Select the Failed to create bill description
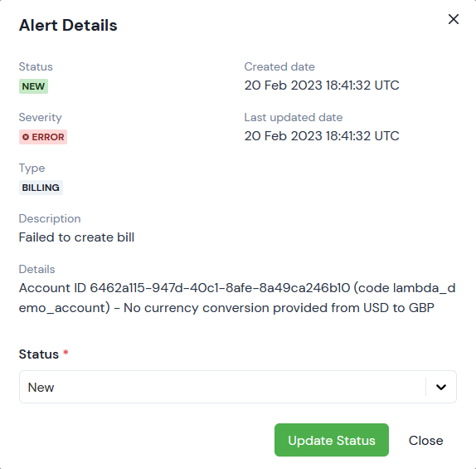 pyautogui.click(x=76, y=237)
